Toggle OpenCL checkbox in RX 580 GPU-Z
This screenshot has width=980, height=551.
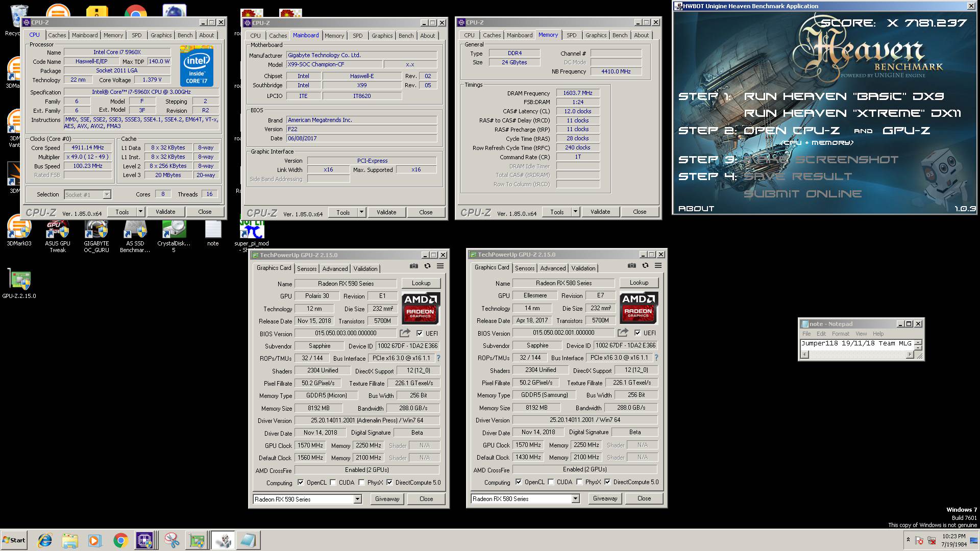click(x=519, y=482)
